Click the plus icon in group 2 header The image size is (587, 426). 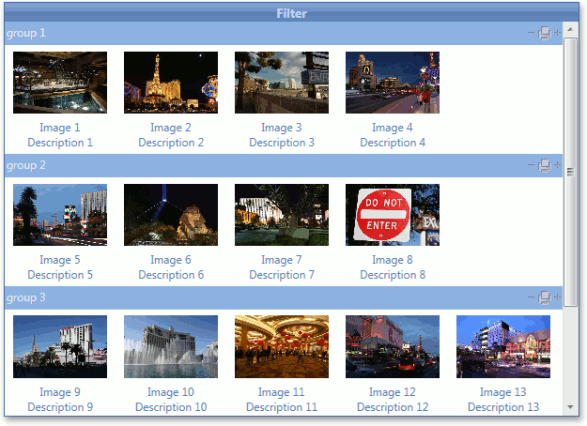pos(557,165)
